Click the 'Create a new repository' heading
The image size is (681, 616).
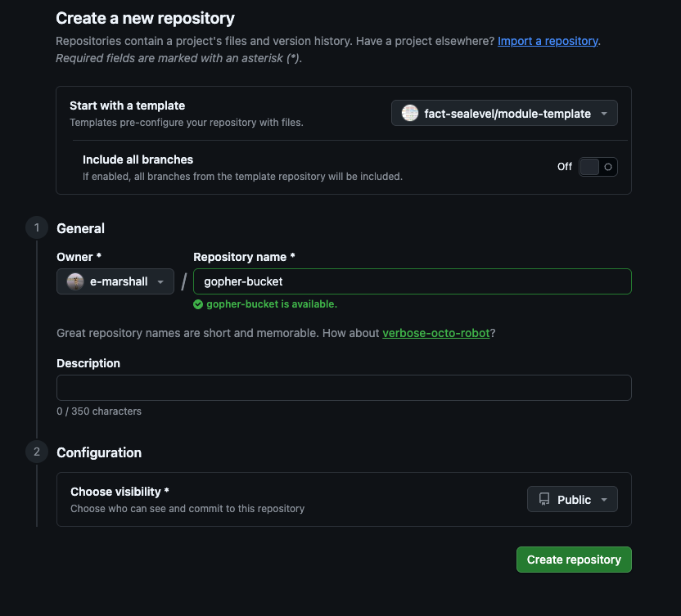(x=145, y=18)
